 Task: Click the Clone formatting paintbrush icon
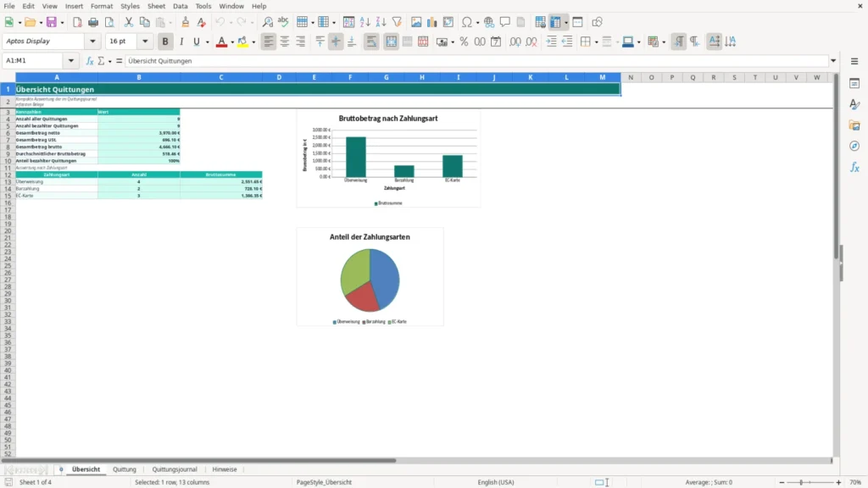[x=186, y=22]
